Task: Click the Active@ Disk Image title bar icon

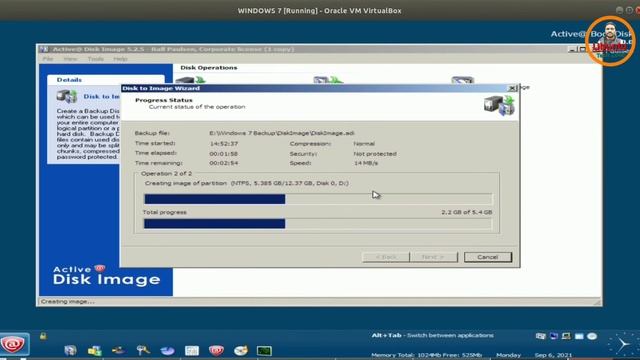Action: click(x=44, y=49)
